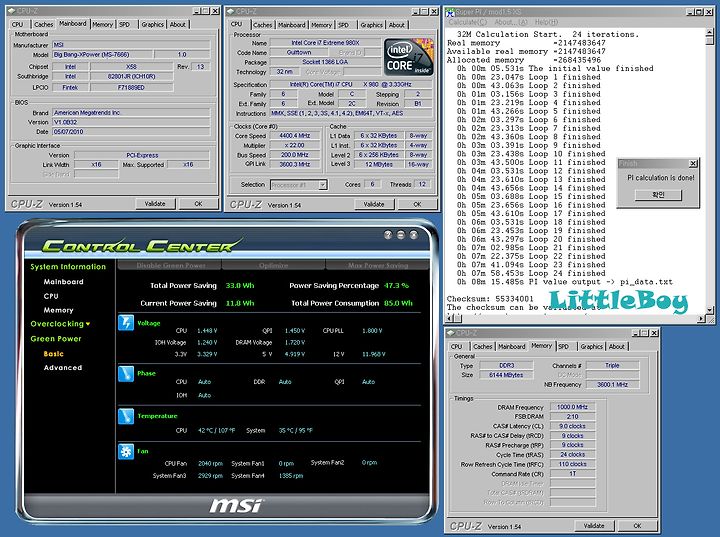Click OK in Mainboard CPU-Z window
This screenshot has height=537, width=720.
[198, 203]
